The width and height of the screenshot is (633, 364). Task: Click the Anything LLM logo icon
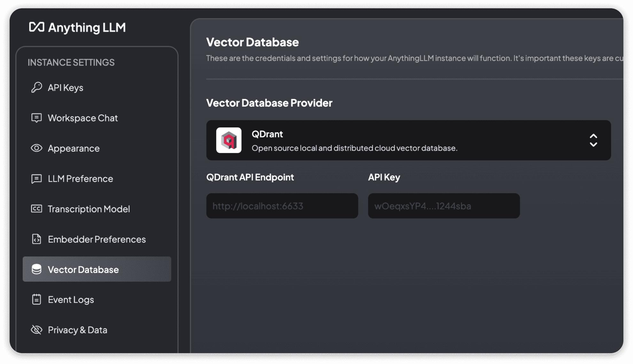[37, 27]
